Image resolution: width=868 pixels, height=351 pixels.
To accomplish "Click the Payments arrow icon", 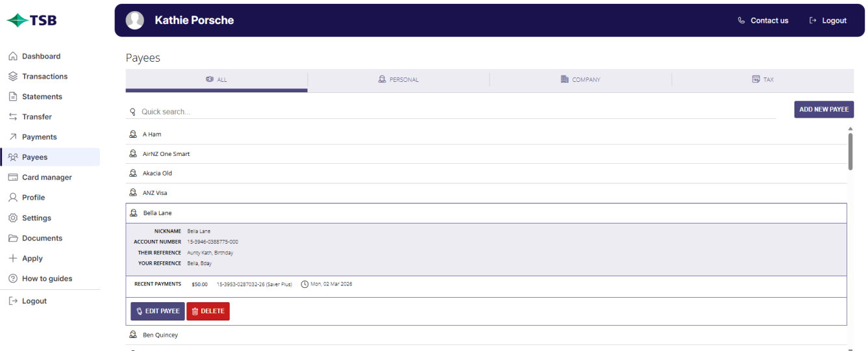I will (x=13, y=137).
